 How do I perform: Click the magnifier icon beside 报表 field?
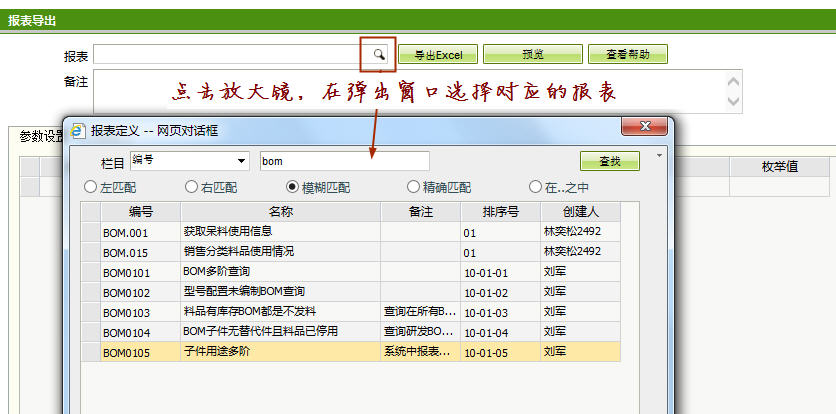pyautogui.click(x=378, y=54)
